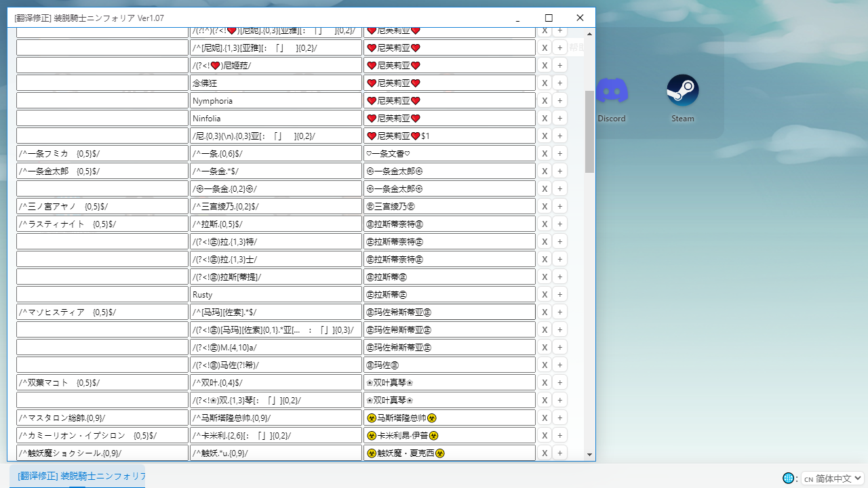Click the ♡一条文香♡ result field
This screenshot has width=868, height=488.
(x=449, y=153)
